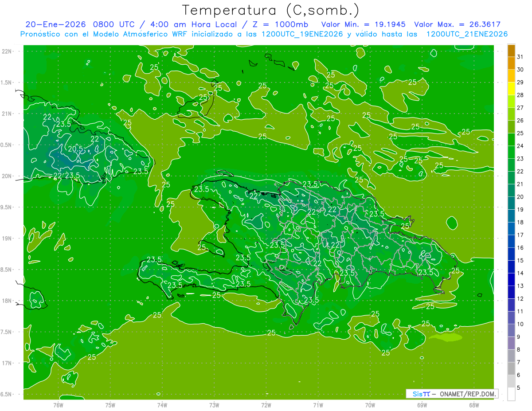Click the 11 value on the color legend
Image resolution: width=532 pixels, height=411 pixels.
(x=520, y=311)
